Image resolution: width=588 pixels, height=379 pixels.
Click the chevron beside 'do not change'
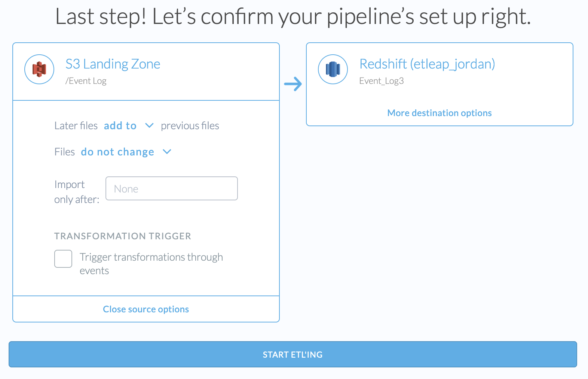(x=167, y=152)
